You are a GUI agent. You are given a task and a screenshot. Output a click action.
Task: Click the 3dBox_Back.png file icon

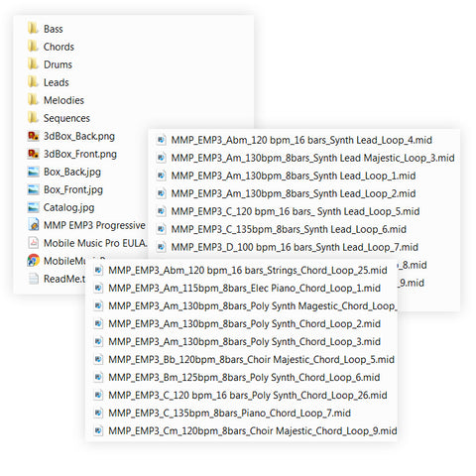tap(33, 136)
